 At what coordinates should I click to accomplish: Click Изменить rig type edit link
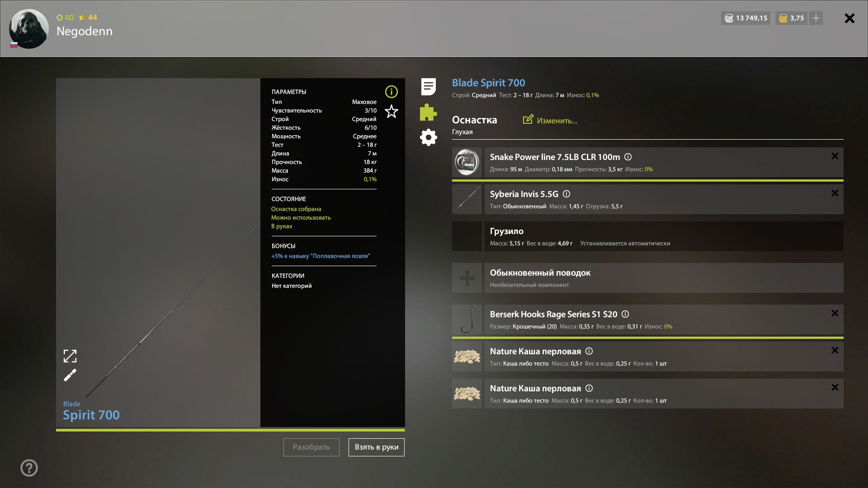(x=550, y=120)
